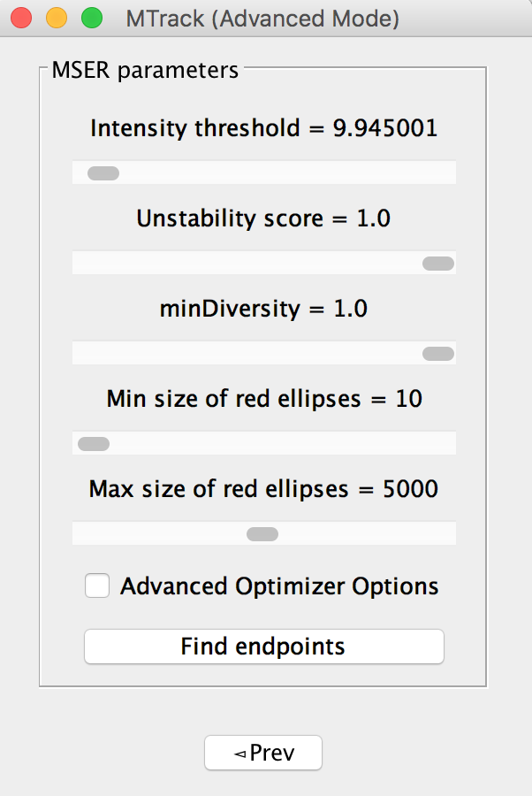Click the MTrack (Advanced Mode) title bar text
The height and width of the screenshot is (796, 532).
coord(261,18)
